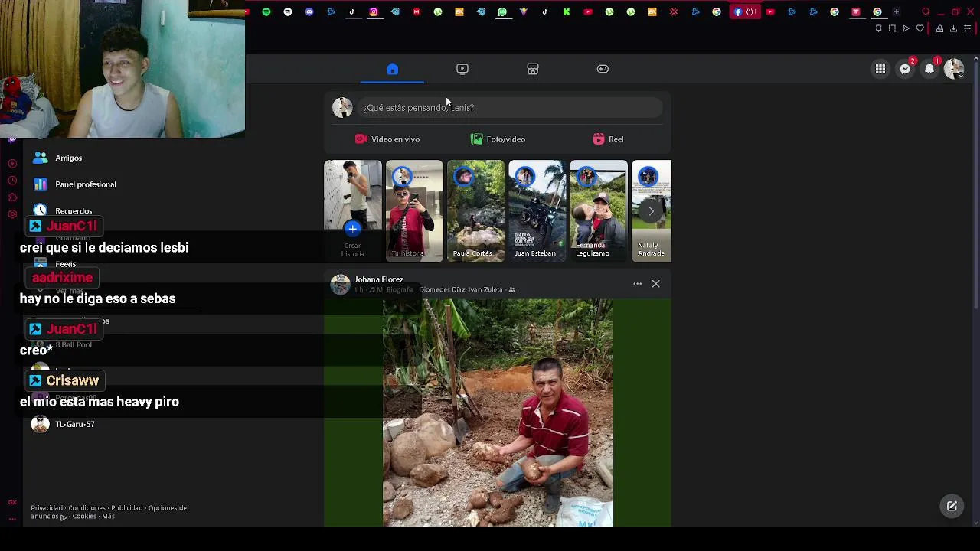
Task: Open the browser tab search magnifier icon
Action: tap(926, 11)
